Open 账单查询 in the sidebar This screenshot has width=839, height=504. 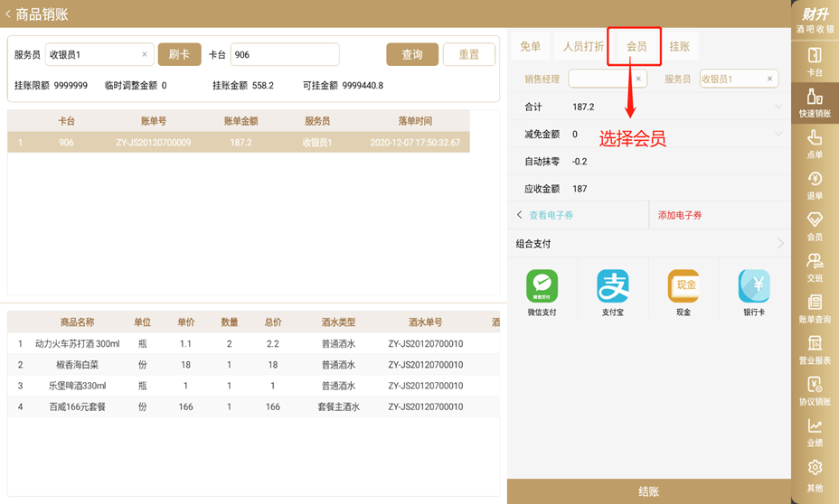coord(815,308)
